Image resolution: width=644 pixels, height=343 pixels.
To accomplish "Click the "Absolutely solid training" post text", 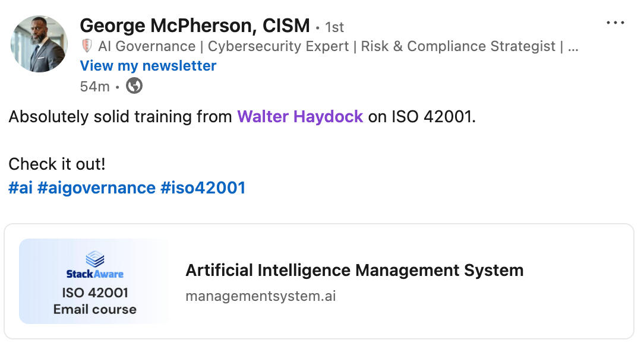I will point(120,116).
